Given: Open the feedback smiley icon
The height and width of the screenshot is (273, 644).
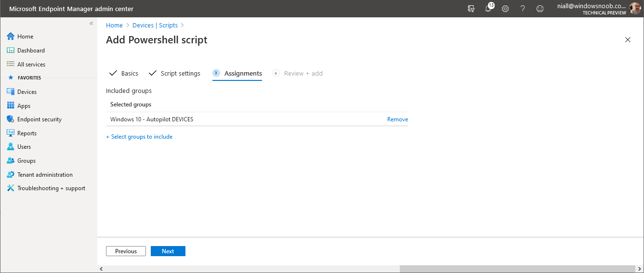Looking at the screenshot, I should (540, 9).
